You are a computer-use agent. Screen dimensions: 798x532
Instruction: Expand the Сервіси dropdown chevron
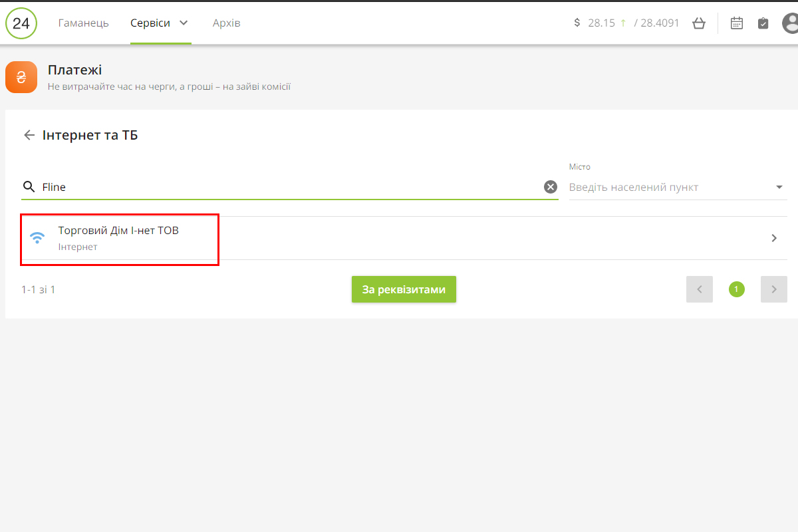pyautogui.click(x=184, y=23)
